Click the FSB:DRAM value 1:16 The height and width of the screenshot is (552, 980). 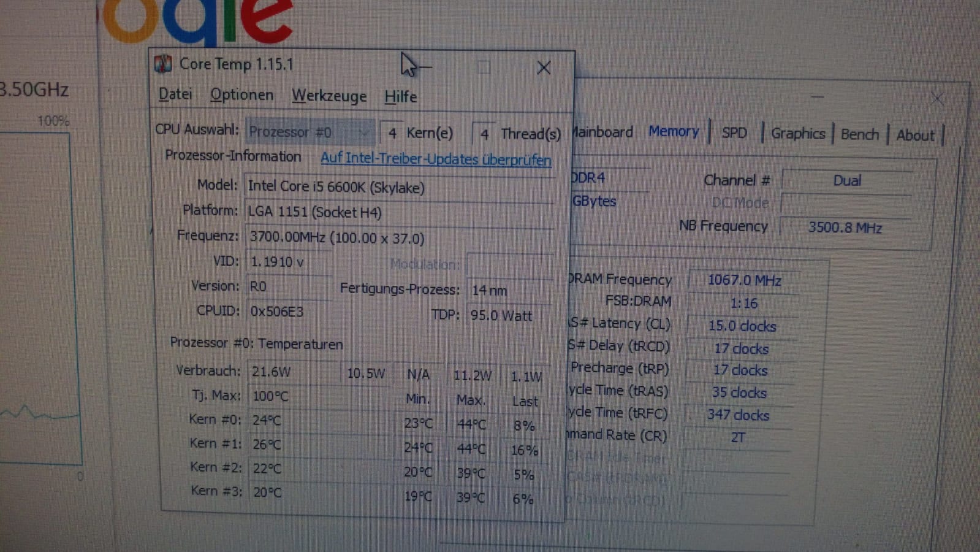click(743, 304)
